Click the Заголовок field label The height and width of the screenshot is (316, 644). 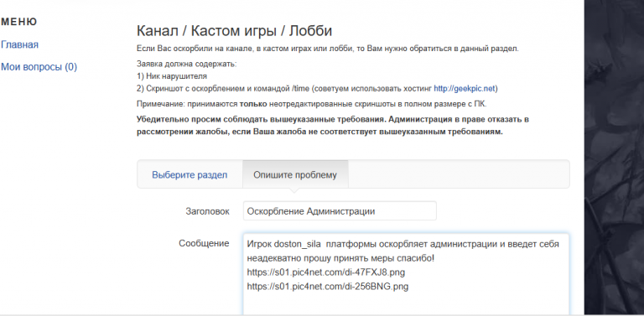207,211
